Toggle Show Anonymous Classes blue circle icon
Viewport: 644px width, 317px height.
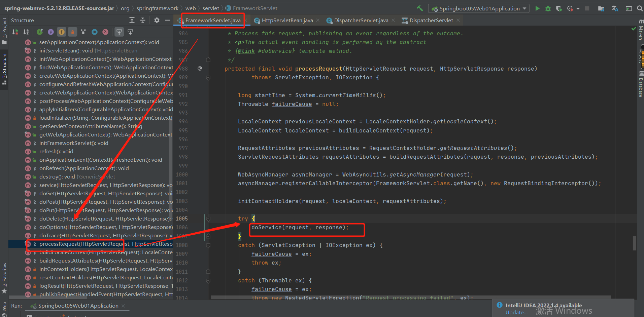[95, 32]
